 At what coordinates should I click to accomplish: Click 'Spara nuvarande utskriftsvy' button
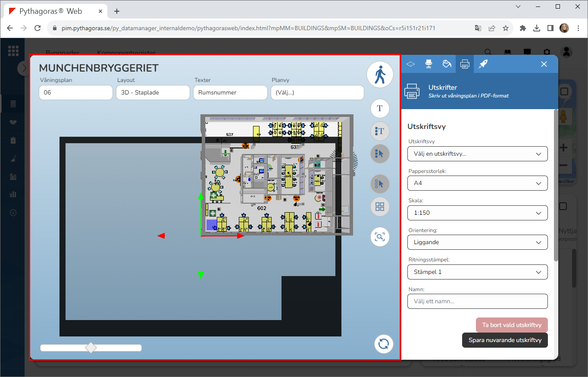[x=505, y=340]
